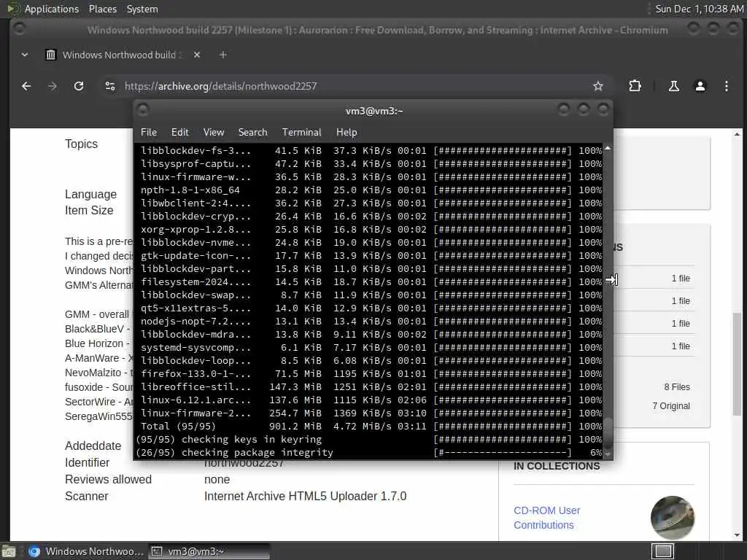Click the '8 Files' text in download options

click(677, 387)
